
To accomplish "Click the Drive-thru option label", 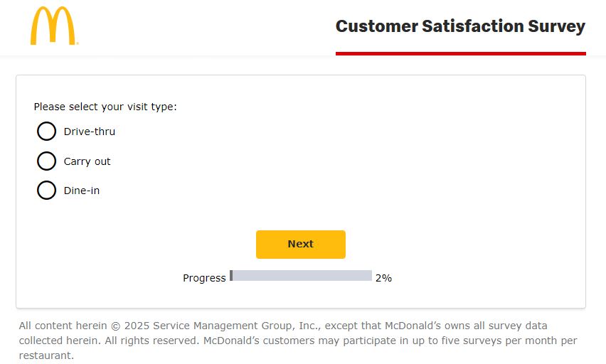I will pos(90,132).
